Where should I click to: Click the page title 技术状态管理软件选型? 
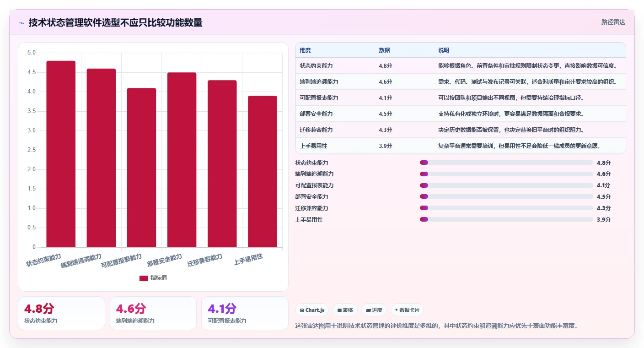tap(116, 22)
